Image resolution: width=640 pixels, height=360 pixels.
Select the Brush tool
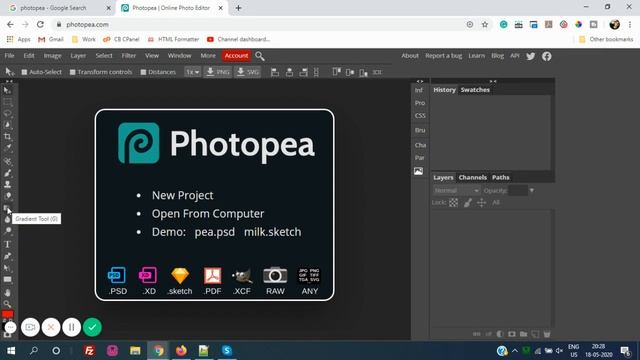(x=7, y=173)
